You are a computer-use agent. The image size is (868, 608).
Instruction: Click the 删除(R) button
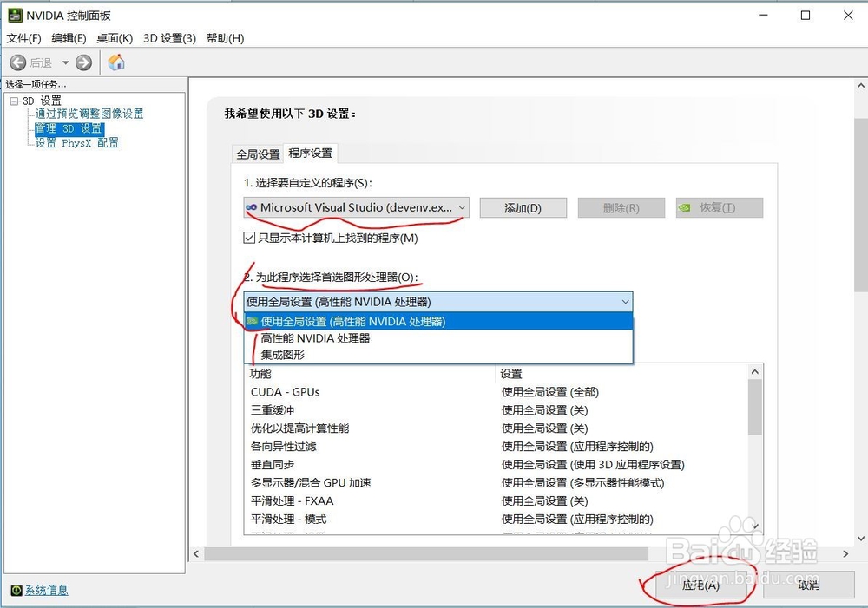(x=621, y=208)
